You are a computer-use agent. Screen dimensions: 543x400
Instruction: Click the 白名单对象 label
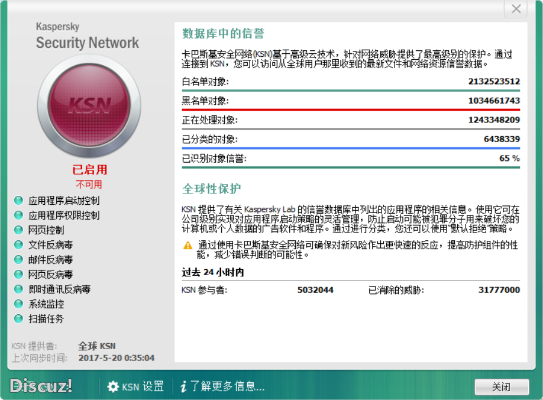pyautogui.click(x=205, y=82)
